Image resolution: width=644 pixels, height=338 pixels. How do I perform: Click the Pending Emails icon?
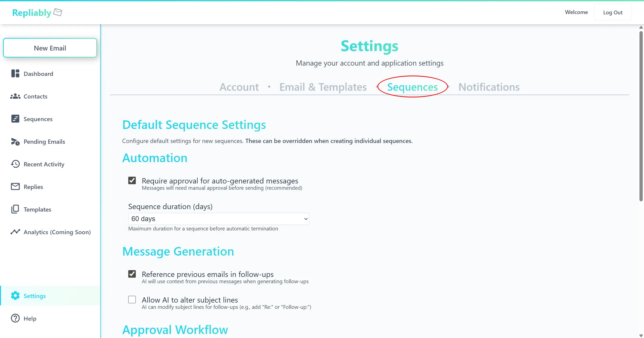(x=15, y=141)
